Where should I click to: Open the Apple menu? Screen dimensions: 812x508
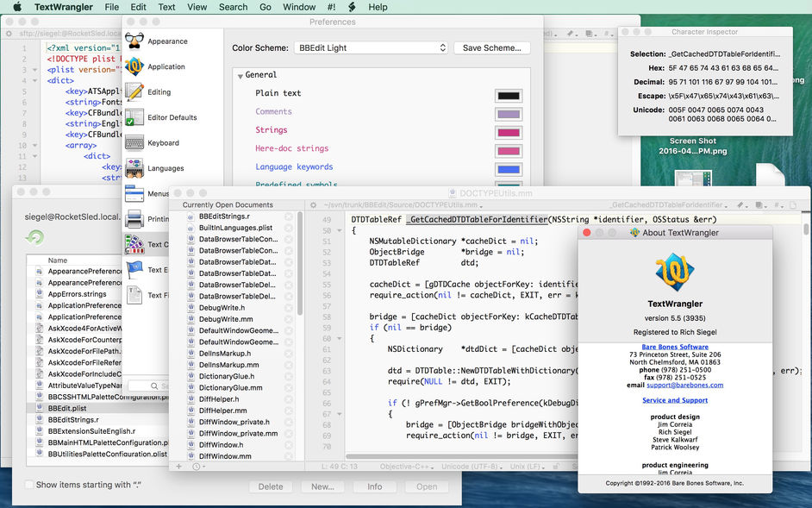click(16, 7)
